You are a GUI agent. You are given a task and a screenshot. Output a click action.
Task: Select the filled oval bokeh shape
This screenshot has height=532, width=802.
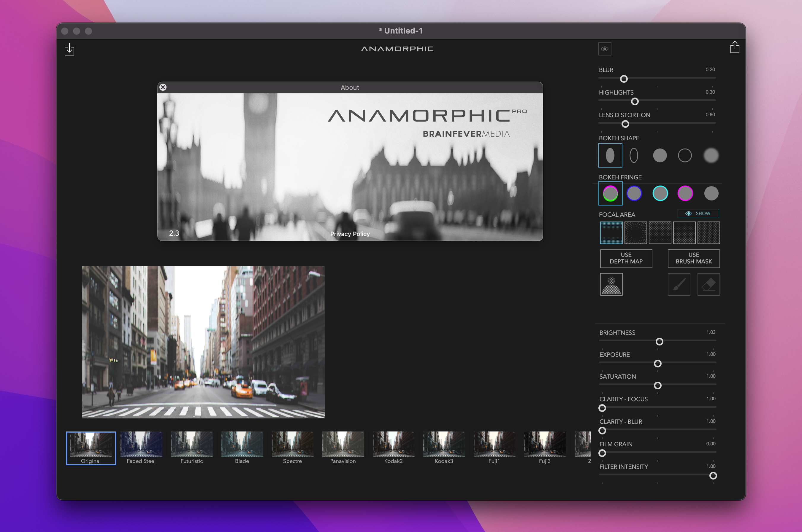[x=610, y=155]
